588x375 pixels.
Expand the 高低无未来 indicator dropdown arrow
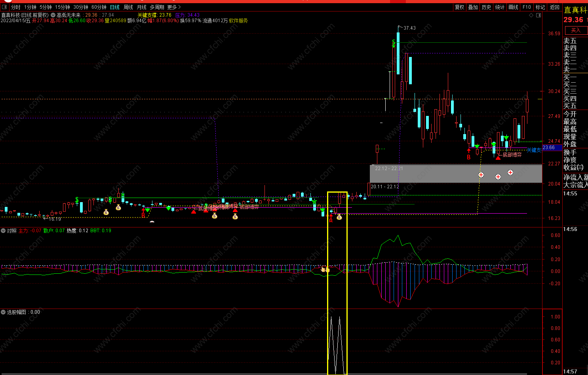53,15
